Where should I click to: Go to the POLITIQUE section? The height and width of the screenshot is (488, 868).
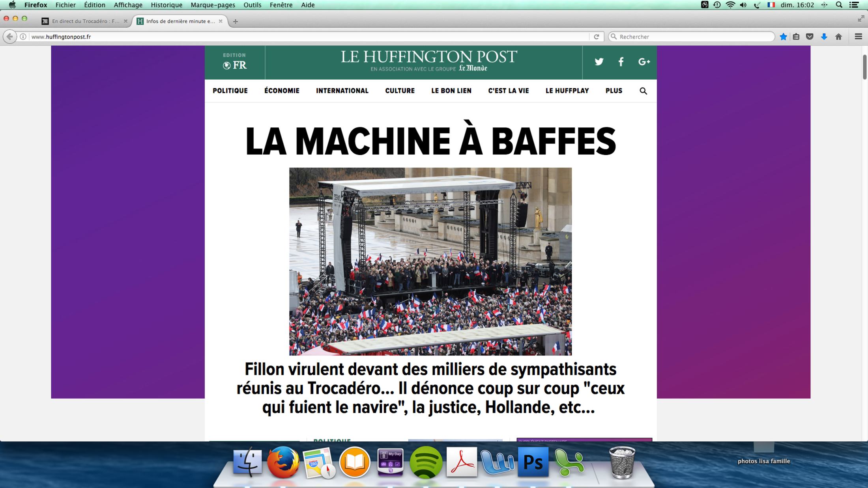[230, 91]
